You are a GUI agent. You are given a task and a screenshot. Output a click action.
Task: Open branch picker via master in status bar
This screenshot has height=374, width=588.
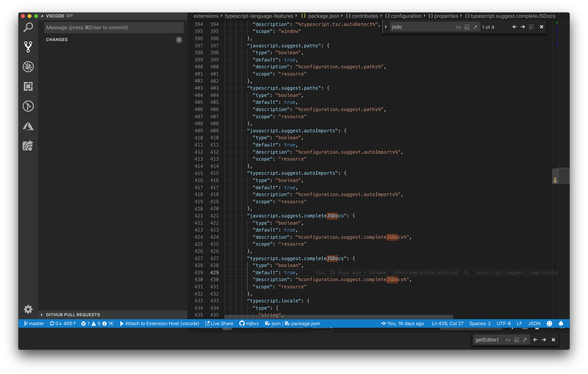point(34,323)
